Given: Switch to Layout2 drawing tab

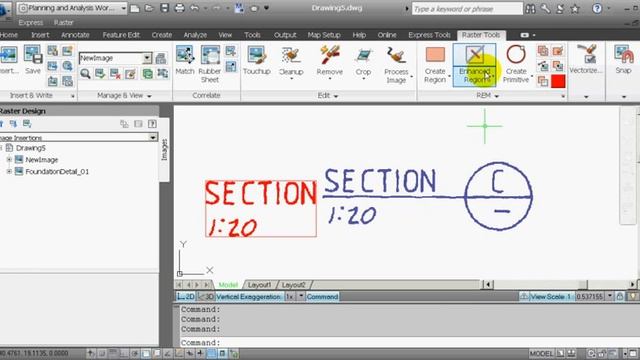Looking at the screenshot, I should [293, 285].
